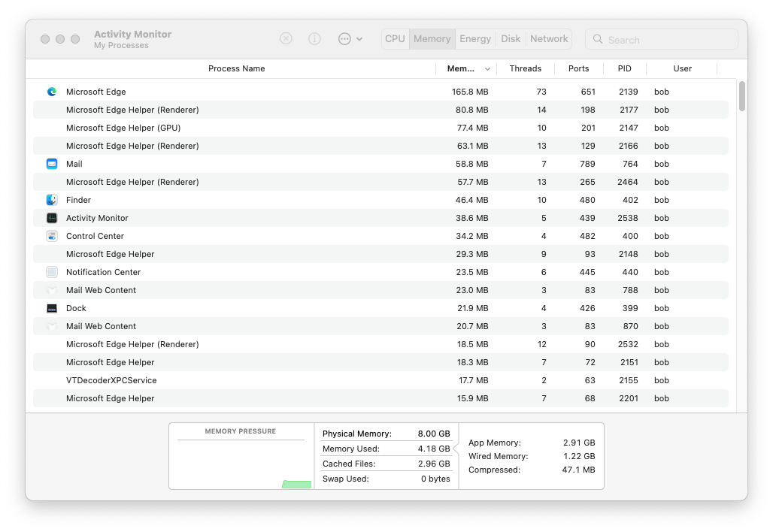Select Microsoft Edge Helper (Renderer) with PID 2177
Viewport: 773px width, 532px height.
380,110
